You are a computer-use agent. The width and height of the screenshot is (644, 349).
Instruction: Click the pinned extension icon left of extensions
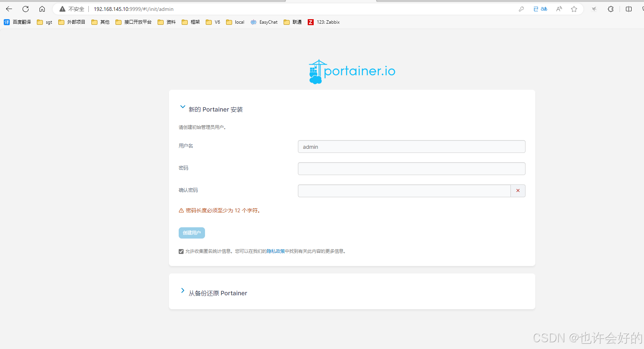click(594, 9)
